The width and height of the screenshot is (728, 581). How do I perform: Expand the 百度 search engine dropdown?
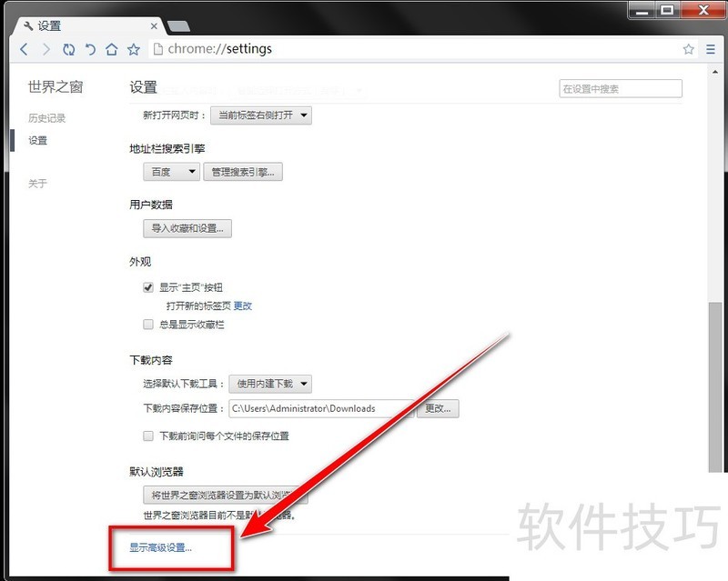[x=171, y=172]
